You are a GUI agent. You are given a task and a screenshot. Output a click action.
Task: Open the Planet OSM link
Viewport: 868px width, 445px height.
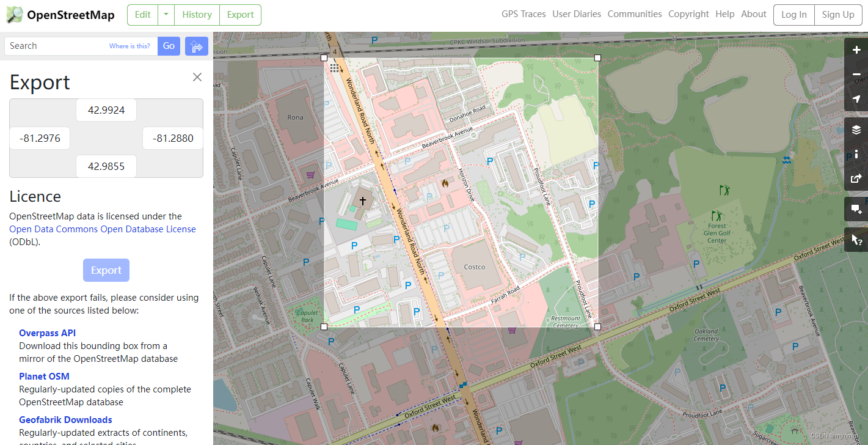[x=44, y=376]
